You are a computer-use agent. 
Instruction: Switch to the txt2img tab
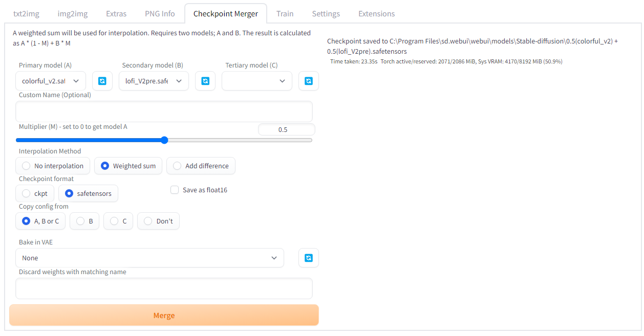pyautogui.click(x=26, y=13)
